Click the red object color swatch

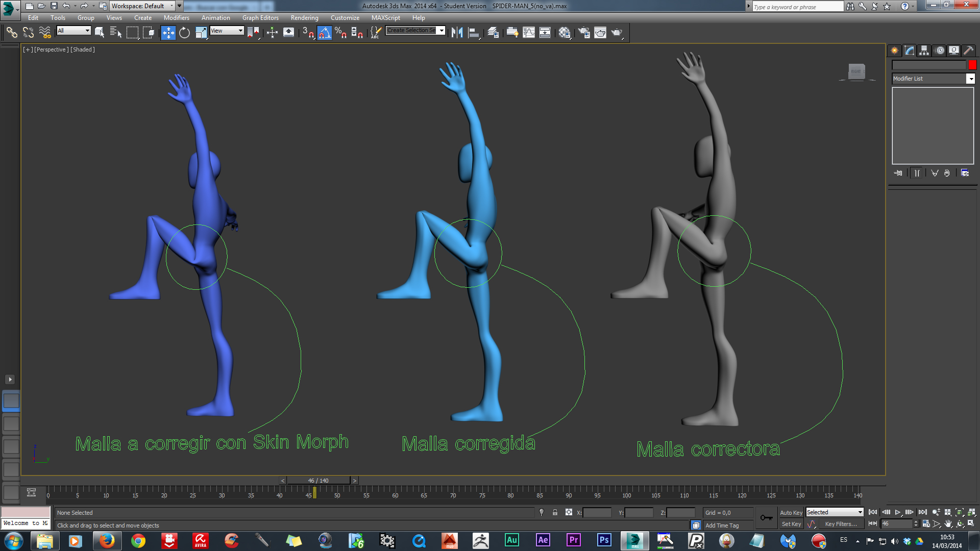972,65
